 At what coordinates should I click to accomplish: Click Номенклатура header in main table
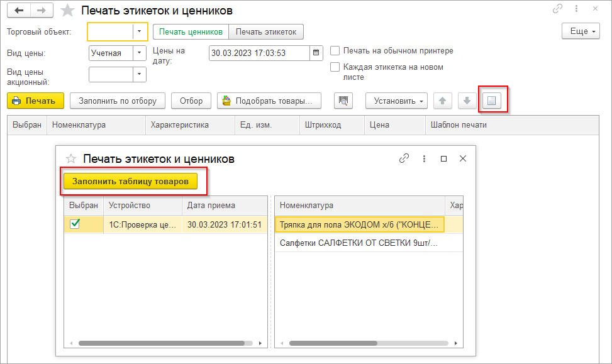(96, 125)
